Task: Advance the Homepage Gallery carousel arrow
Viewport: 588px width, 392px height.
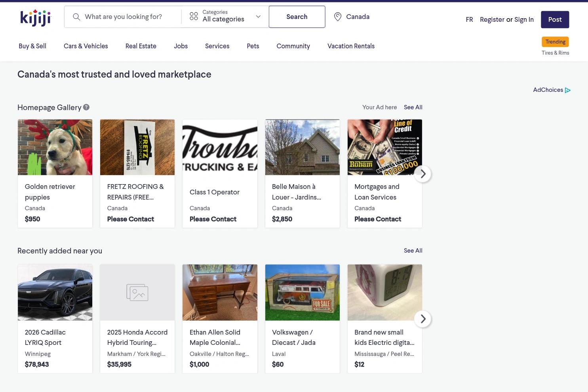Action: pyautogui.click(x=423, y=174)
